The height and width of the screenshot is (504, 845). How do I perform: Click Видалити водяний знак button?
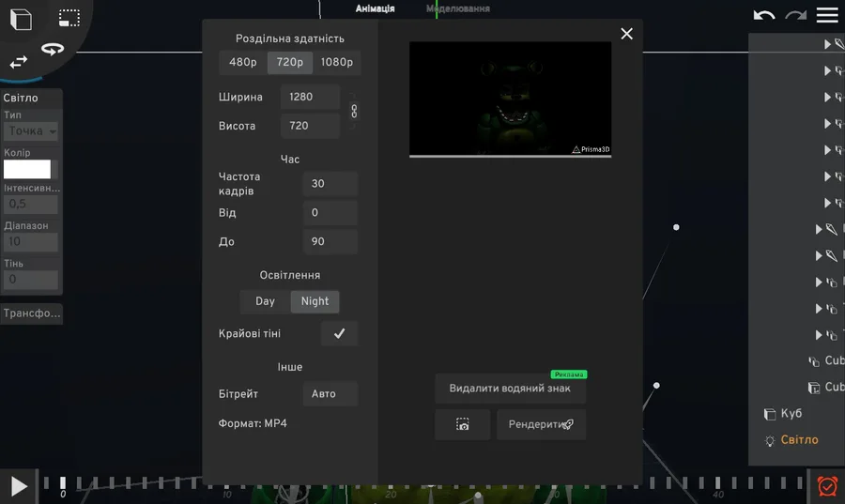pyautogui.click(x=511, y=389)
